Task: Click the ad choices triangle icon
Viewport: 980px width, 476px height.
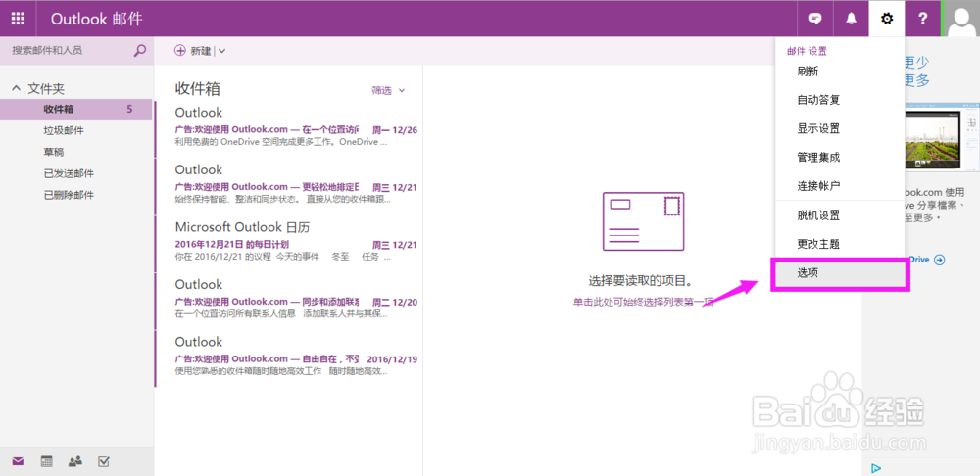Action: point(875,468)
